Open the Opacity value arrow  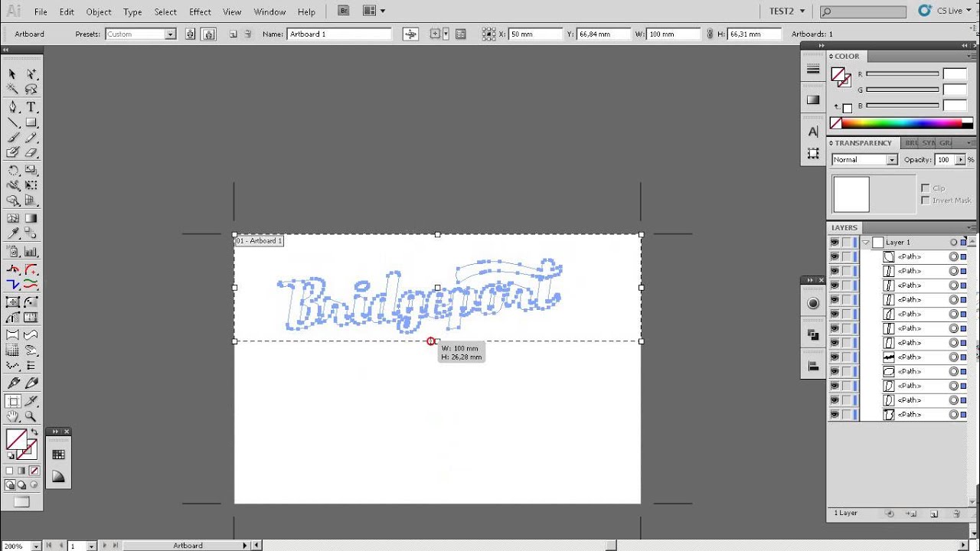pyautogui.click(x=960, y=159)
